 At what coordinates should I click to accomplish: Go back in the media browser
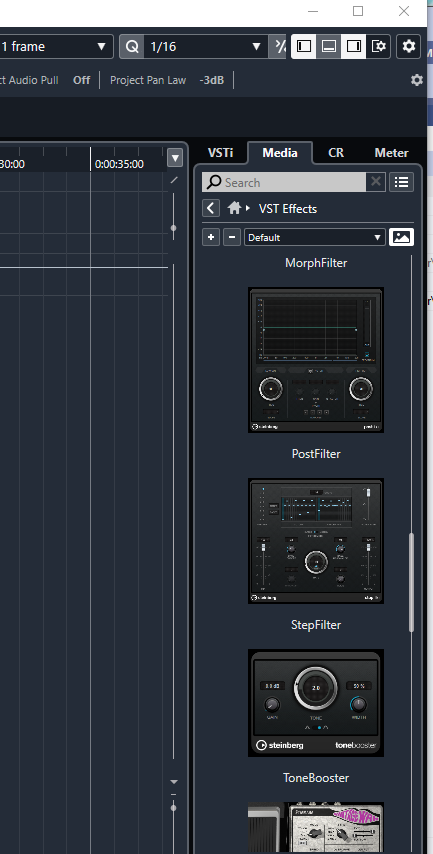tap(211, 208)
